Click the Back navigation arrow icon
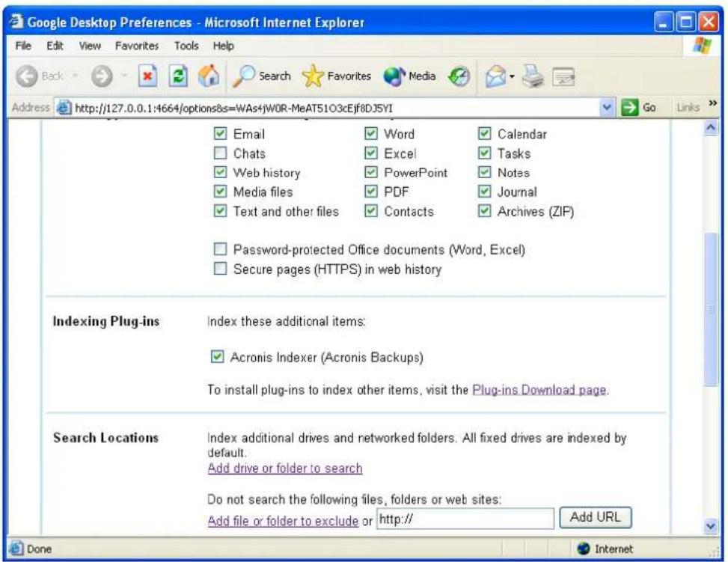Image resolution: width=728 pixels, height=562 pixels. click(26, 76)
